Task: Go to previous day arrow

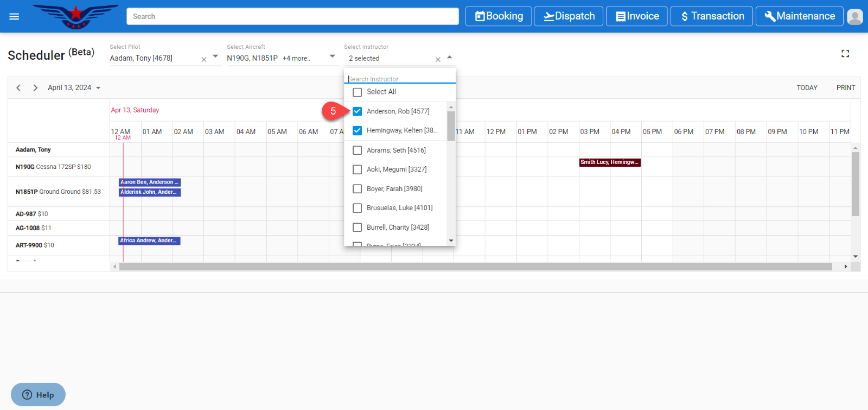Action: click(18, 88)
